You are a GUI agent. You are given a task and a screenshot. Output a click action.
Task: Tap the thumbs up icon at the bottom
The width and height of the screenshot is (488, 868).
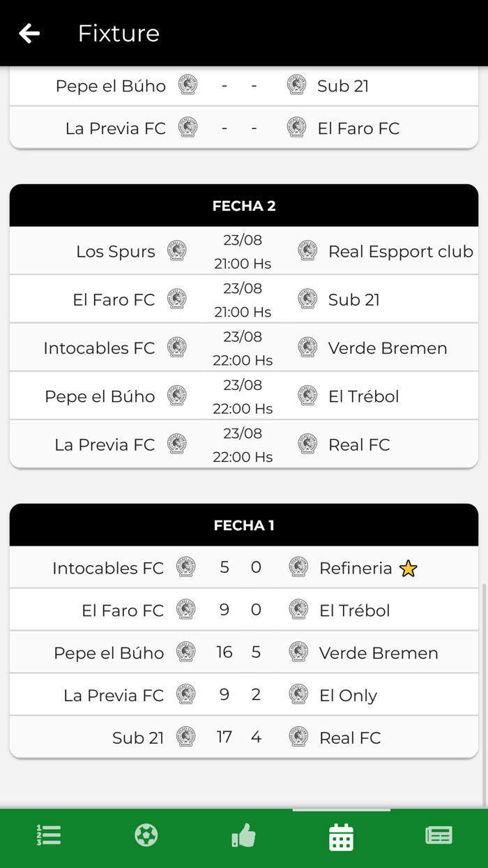tap(243, 835)
